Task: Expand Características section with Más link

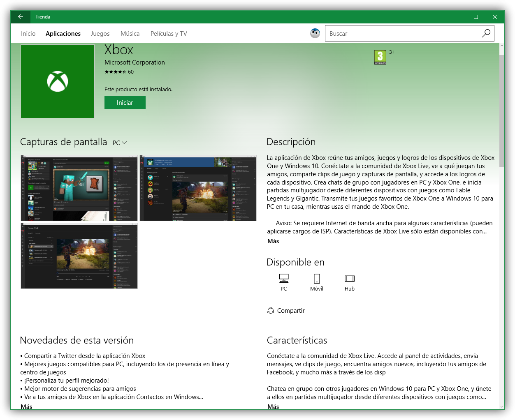Action: point(273,406)
